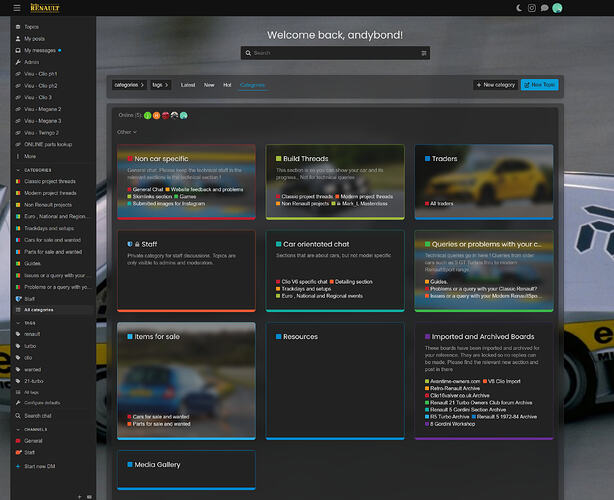Open Visu - Clio ph2 link
This screenshot has width=614, height=500.
click(x=40, y=86)
